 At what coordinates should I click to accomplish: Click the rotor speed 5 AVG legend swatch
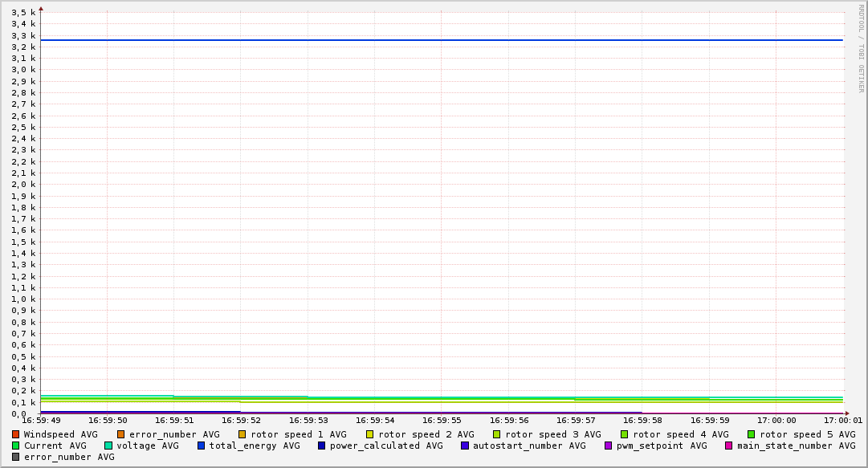pyautogui.click(x=752, y=434)
